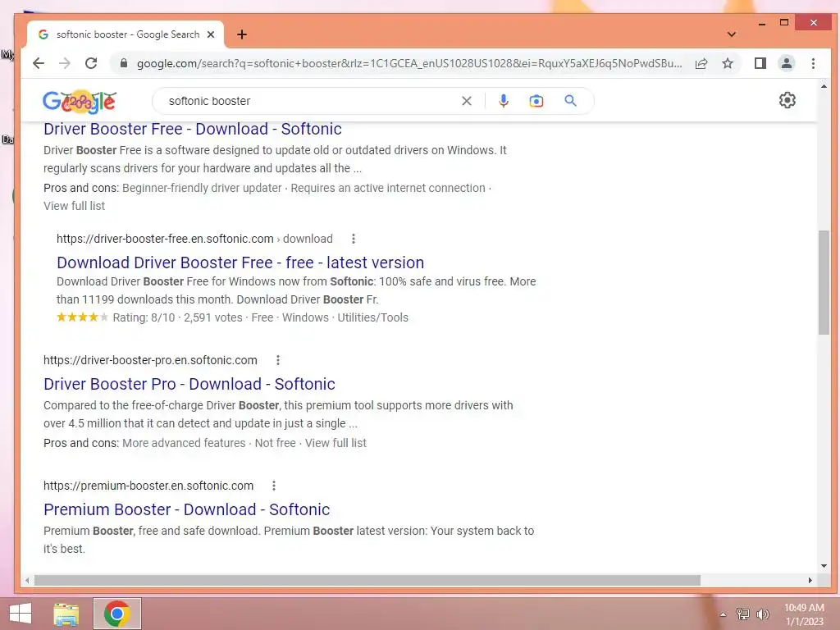Open more options for premium-booster result

(x=274, y=486)
